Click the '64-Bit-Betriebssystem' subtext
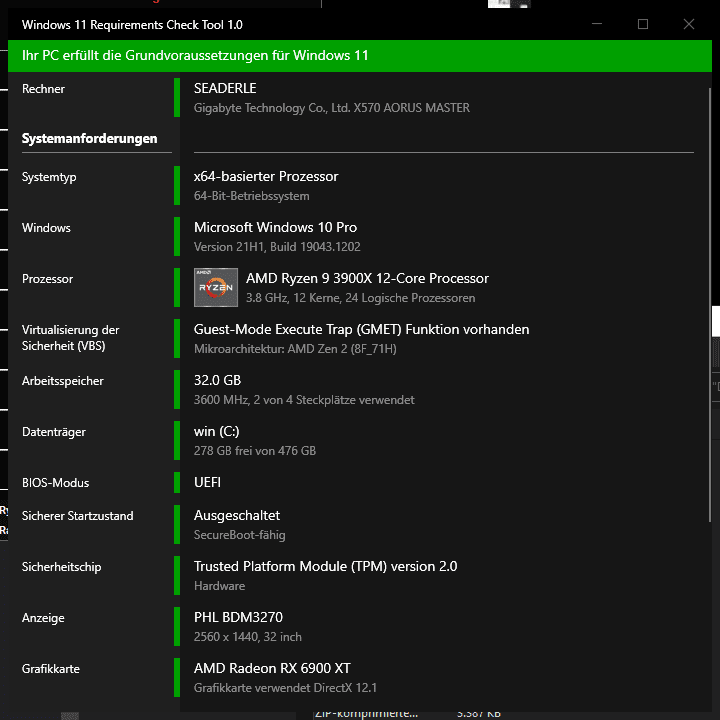 252,196
